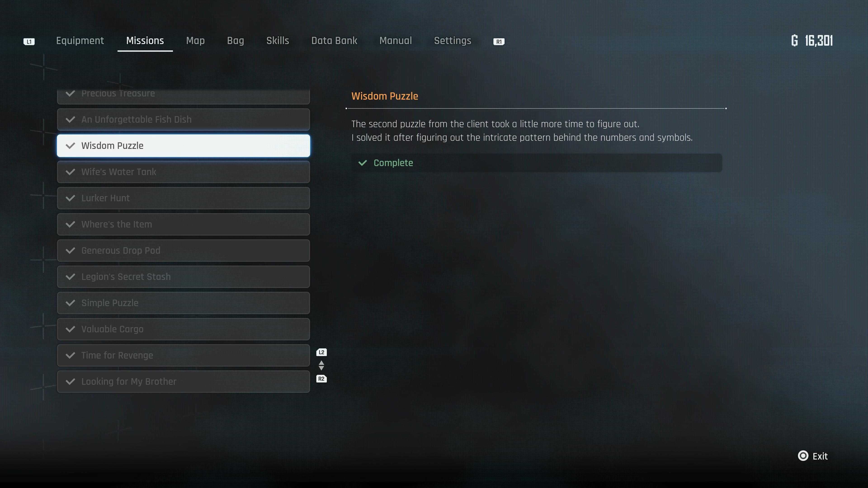Toggle scroll up L2 button
The image size is (868, 488).
pyautogui.click(x=321, y=352)
